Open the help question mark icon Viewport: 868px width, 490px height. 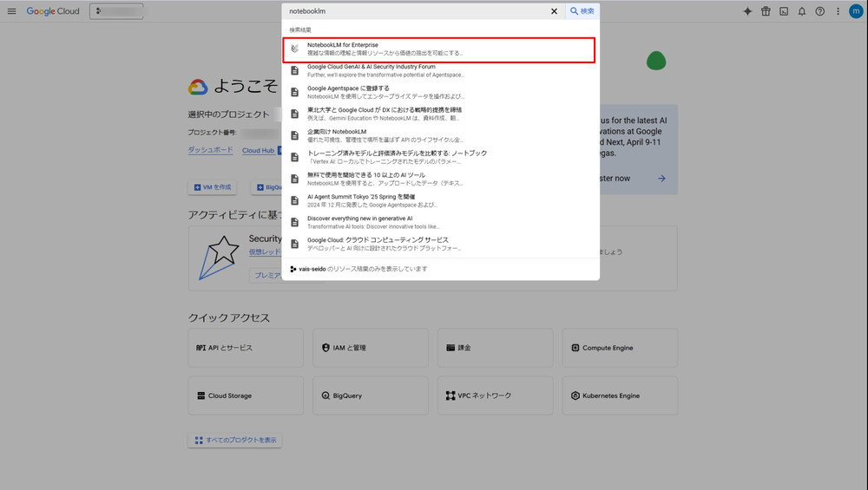click(820, 11)
